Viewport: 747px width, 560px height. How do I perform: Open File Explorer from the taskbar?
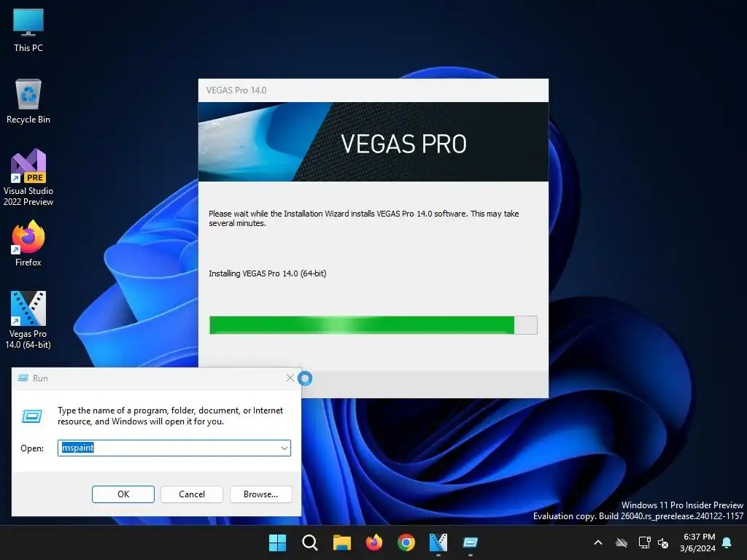pyautogui.click(x=341, y=542)
